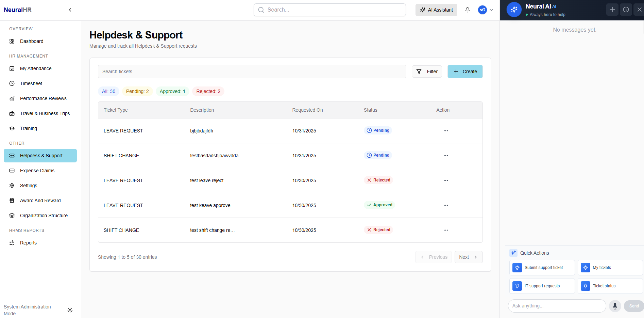Filter tickets by Pending: 2 chip
The width and height of the screenshot is (644, 318).
coord(137,91)
